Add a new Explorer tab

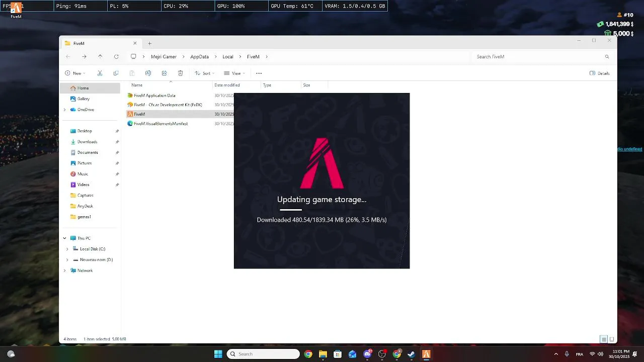[x=149, y=43]
